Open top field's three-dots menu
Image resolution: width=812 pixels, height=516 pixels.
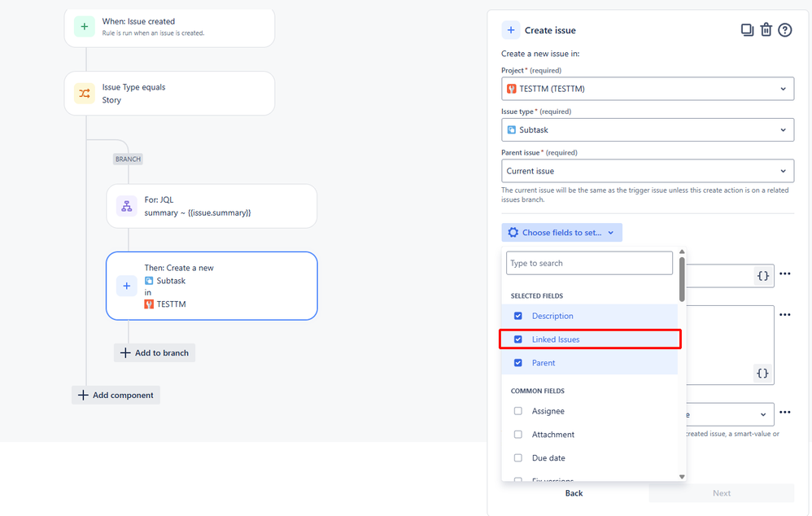(x=785, y=273)
